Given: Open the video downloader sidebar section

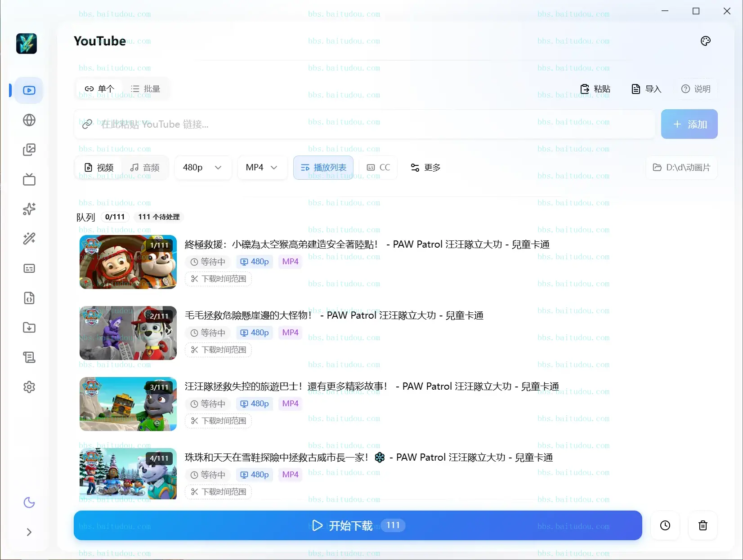Looking at the screenshot, I should coord(29,90).
